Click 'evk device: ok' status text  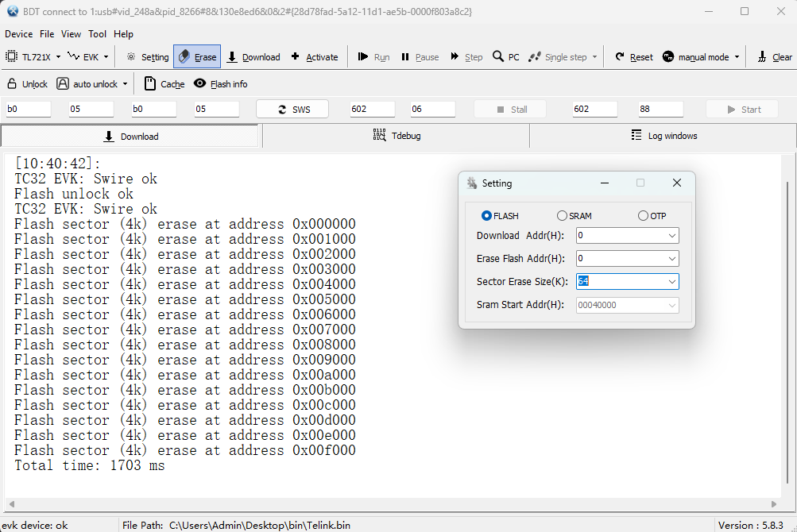[x=34, y=526]
